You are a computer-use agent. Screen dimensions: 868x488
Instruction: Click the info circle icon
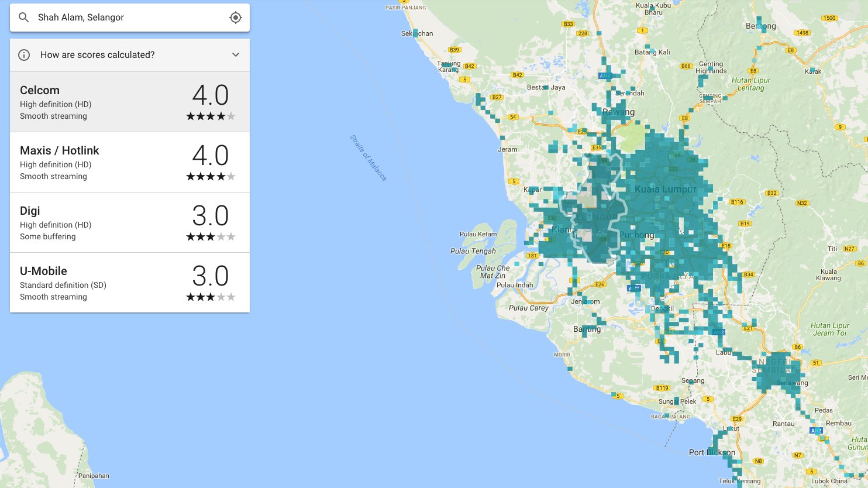(24, 55)
